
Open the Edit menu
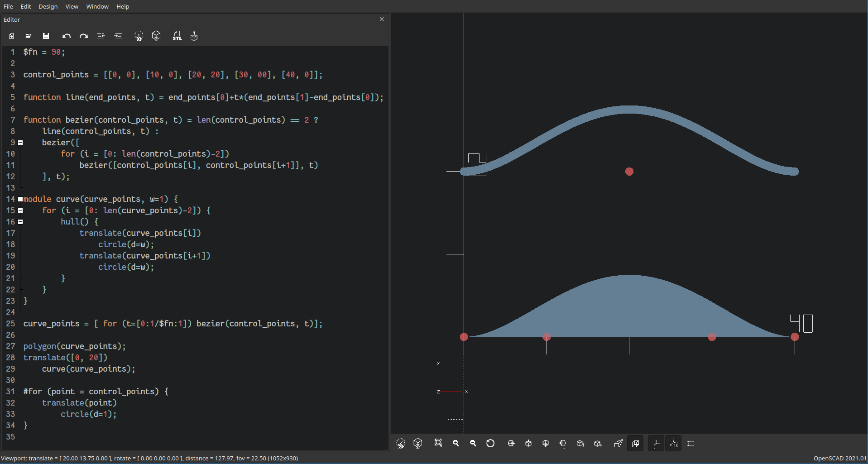click(x=26, y=6)
